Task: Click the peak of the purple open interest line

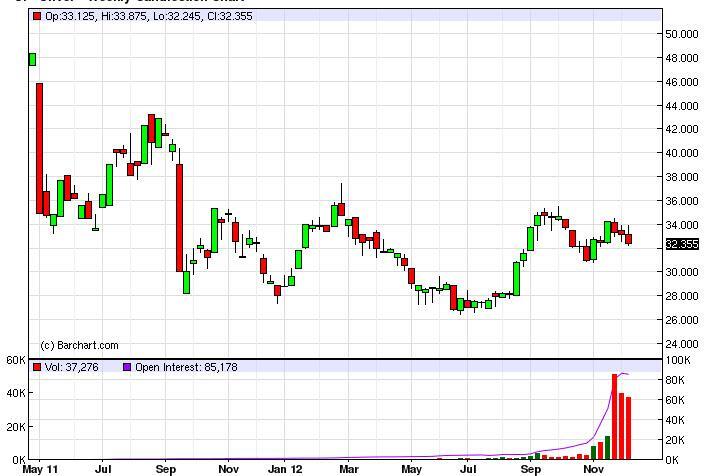Action: point(623,373)
